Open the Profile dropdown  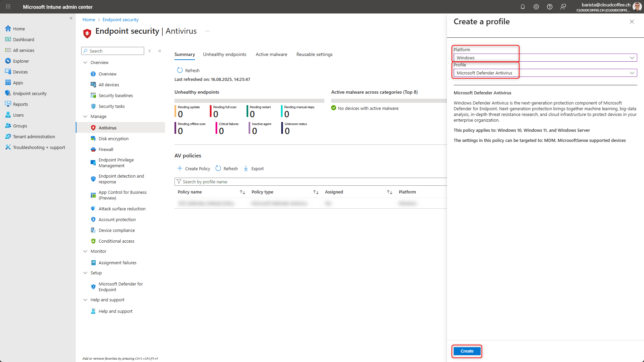(545, 73)
